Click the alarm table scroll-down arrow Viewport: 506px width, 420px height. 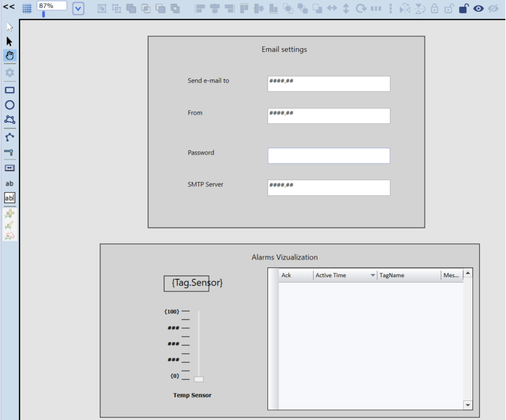(468, 405)
